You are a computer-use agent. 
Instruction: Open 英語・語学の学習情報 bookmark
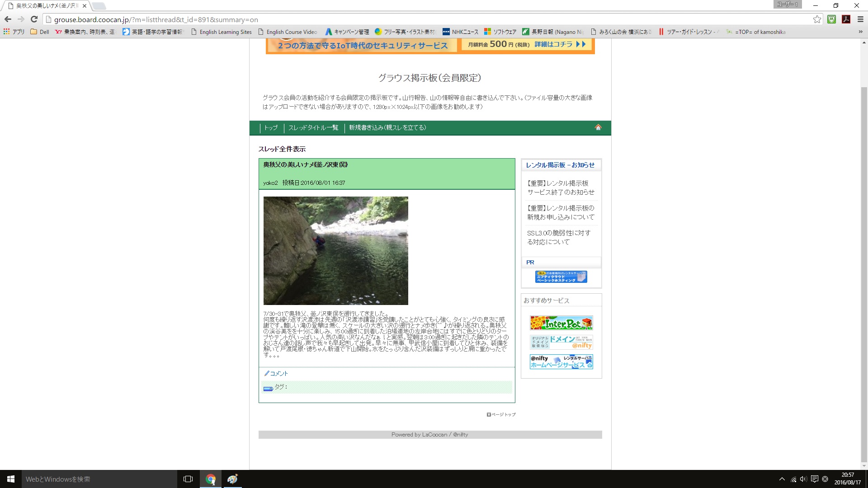(x=153, y=32)
